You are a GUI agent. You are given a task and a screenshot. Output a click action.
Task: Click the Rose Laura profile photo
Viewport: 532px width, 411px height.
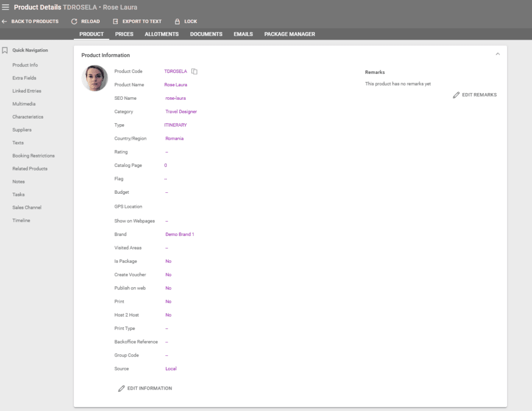tap(95, 78)
